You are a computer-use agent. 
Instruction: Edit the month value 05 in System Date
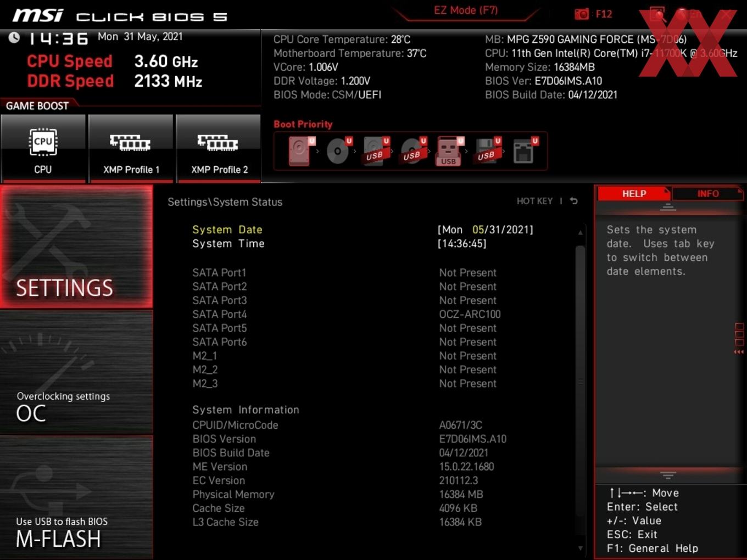coord(478,229)
